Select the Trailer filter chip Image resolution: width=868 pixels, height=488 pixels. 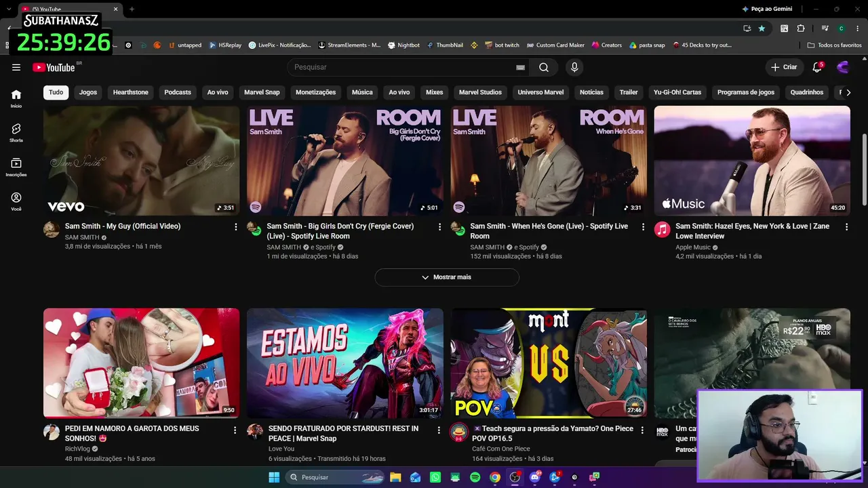pyautogui.click(x=629, y=92)
